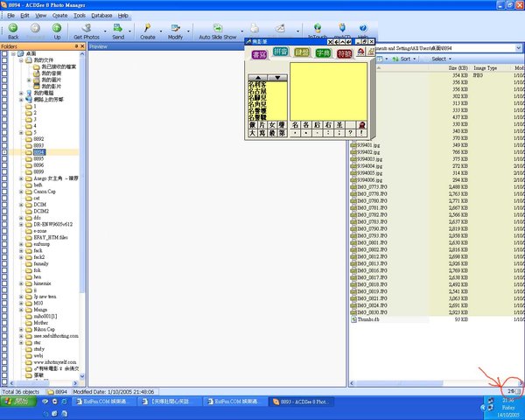Switch to the 拼音 tab in the handwriting window

[280, 52]
